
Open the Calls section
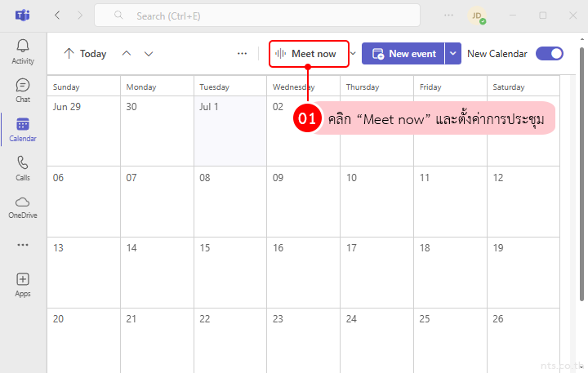click(23, 167)
